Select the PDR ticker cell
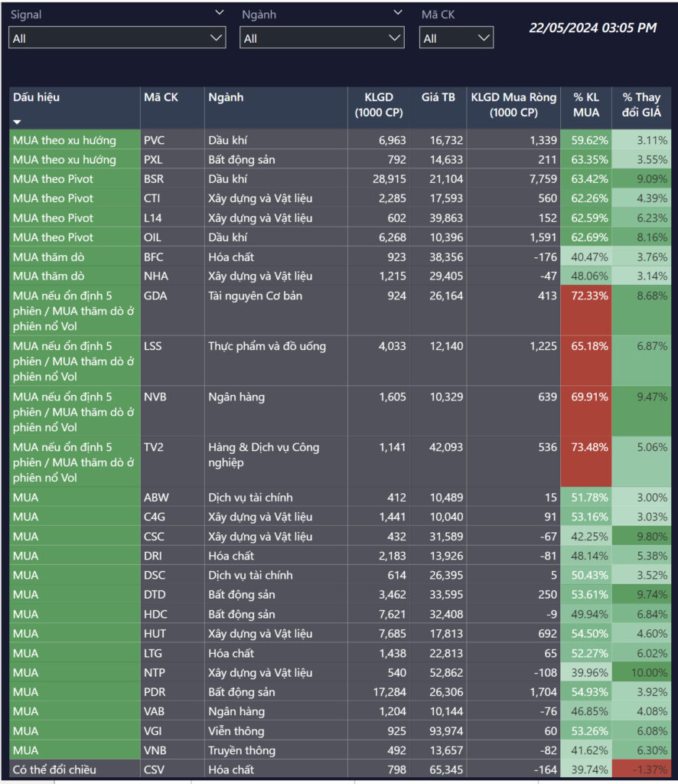 (155, 692)
